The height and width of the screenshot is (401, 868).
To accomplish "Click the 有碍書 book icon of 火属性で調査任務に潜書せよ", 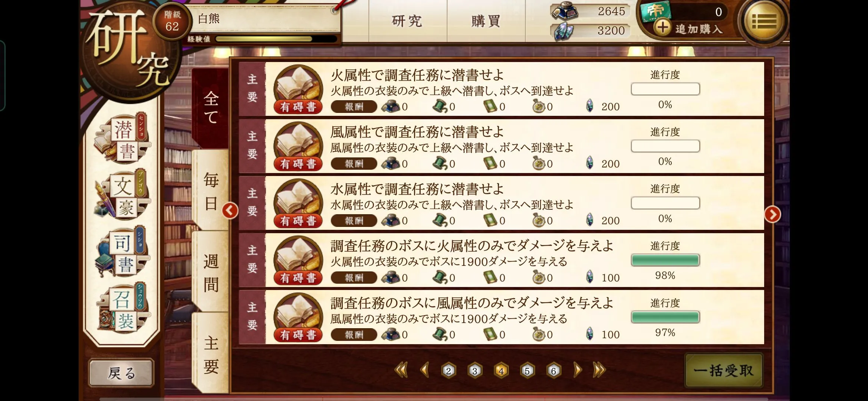I will [x=298, y=89].
